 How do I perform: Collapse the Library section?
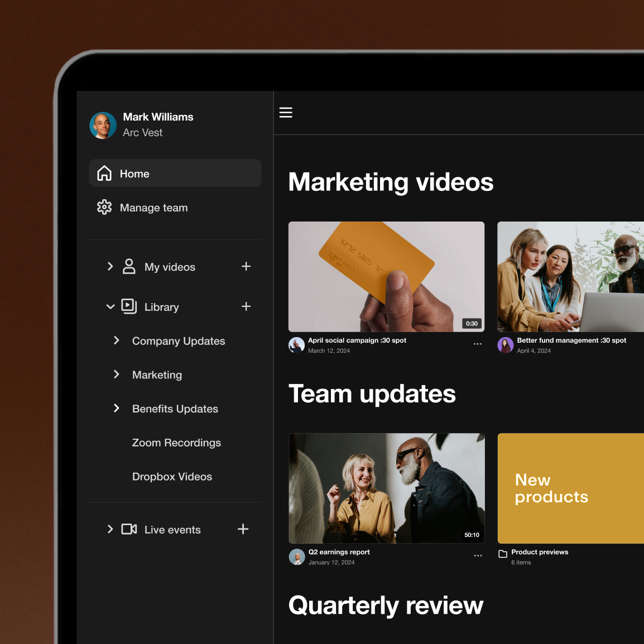click(110, 306)
